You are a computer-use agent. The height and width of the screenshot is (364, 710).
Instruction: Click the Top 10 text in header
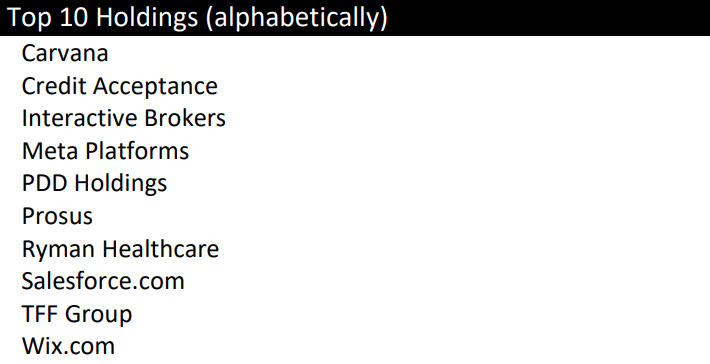[48, 18]
